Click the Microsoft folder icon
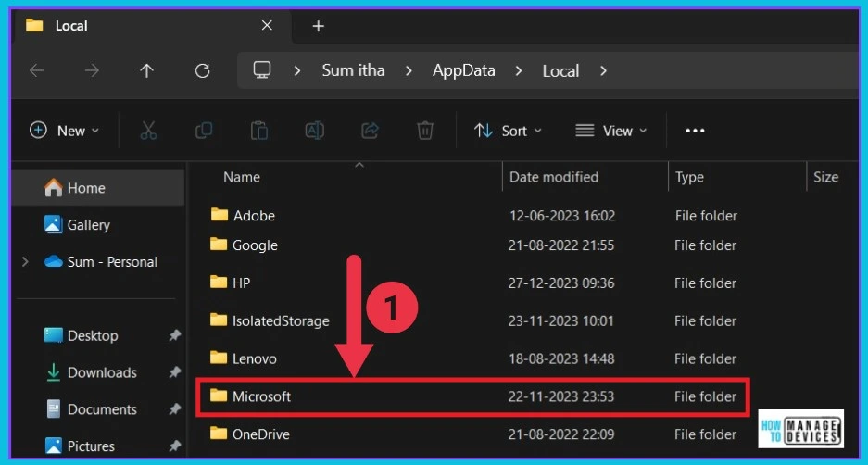This screenshot has width=868, height=465. pos(220,396)
